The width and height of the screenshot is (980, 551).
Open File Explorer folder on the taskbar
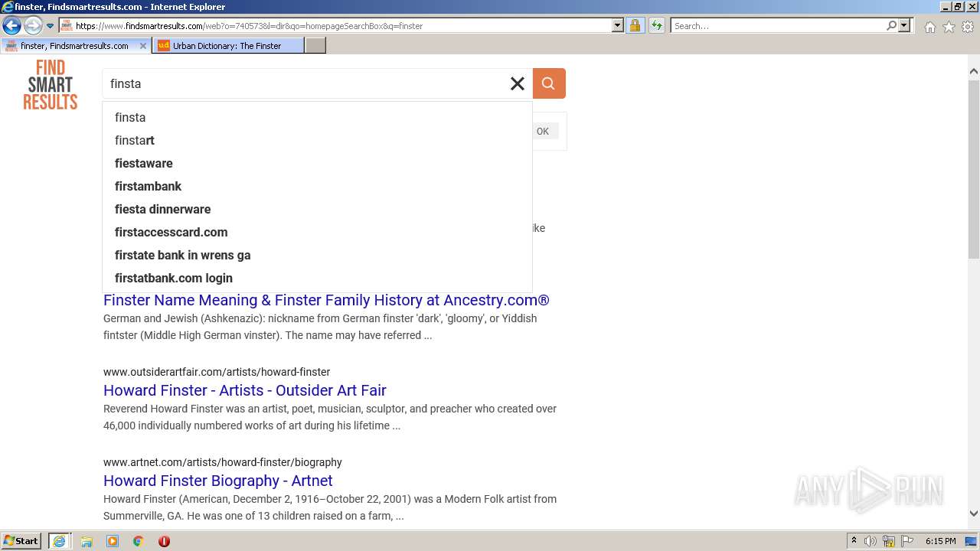coord(87,541)
